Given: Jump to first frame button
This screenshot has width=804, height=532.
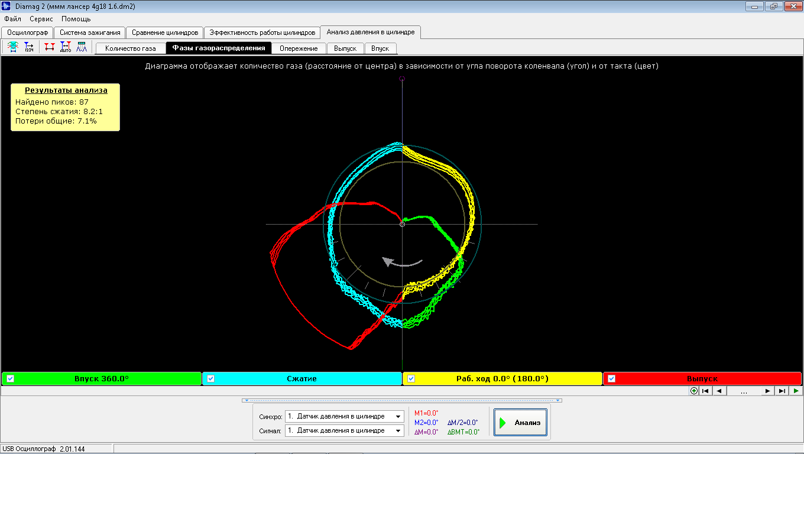Looking at the screenshot, I should click(x=705, y=391).
